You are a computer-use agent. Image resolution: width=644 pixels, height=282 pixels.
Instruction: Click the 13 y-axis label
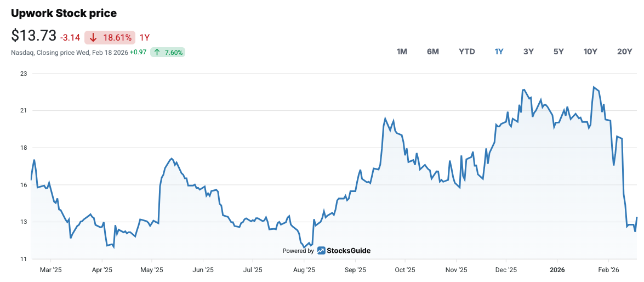point(24,222)
